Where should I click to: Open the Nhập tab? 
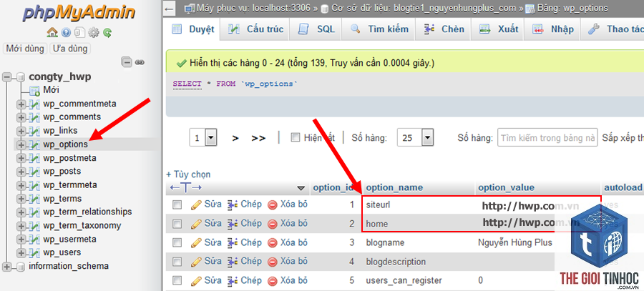coord(553,29)
